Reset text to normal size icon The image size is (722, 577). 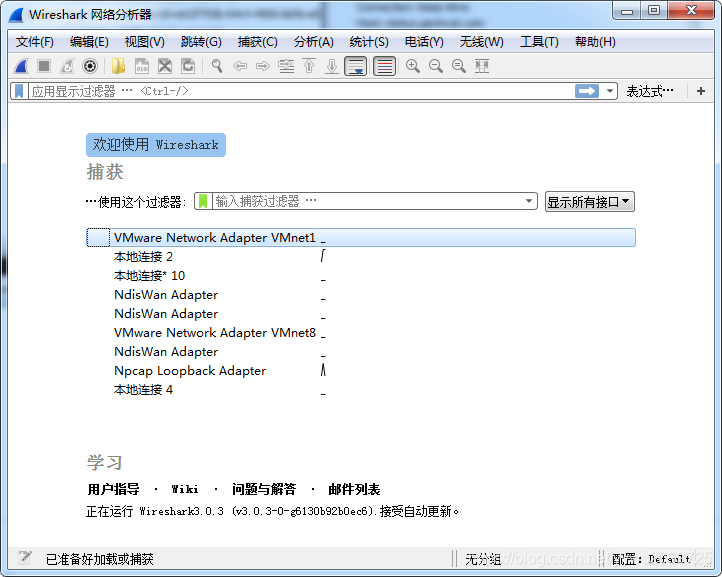459,66
